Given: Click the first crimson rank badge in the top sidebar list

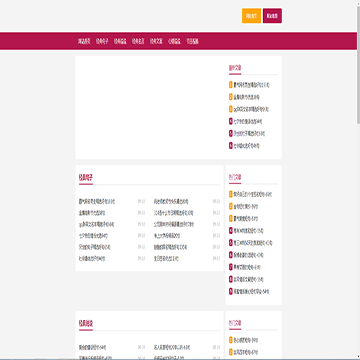Looking at the screenshot, I should click(231, 121).
